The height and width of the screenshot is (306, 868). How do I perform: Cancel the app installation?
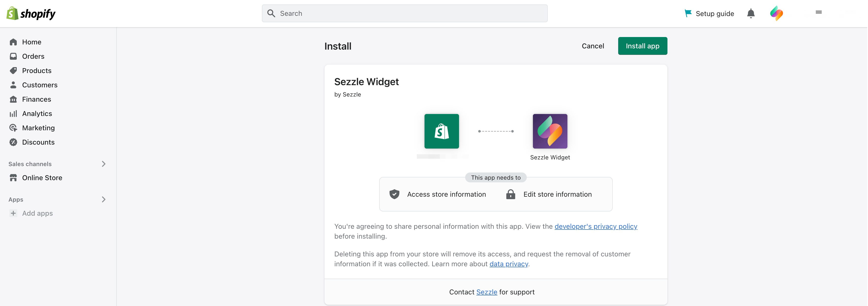click(593, 46)
